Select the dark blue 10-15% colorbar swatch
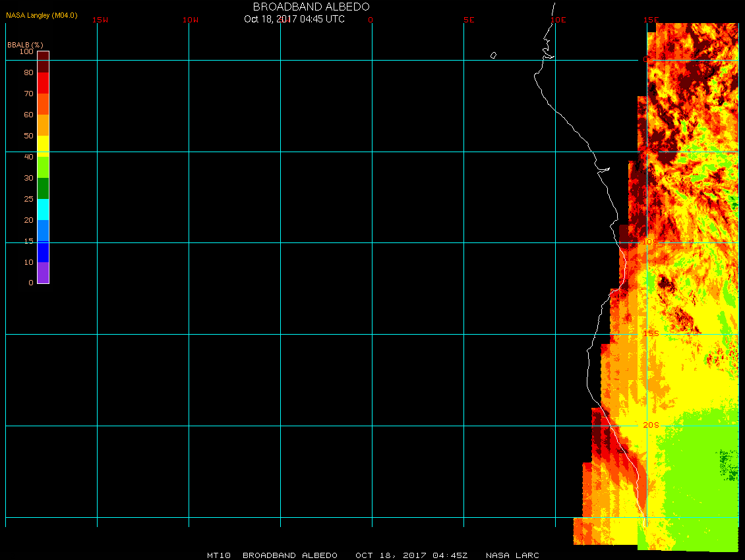 coord(43,252)
